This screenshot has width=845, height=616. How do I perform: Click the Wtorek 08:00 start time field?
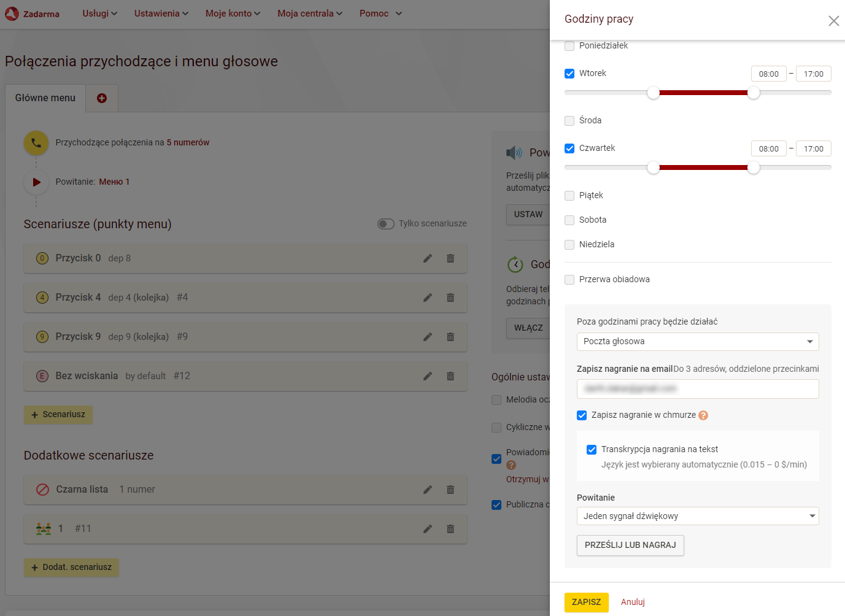pyautogui.click(x=769, y=74)
